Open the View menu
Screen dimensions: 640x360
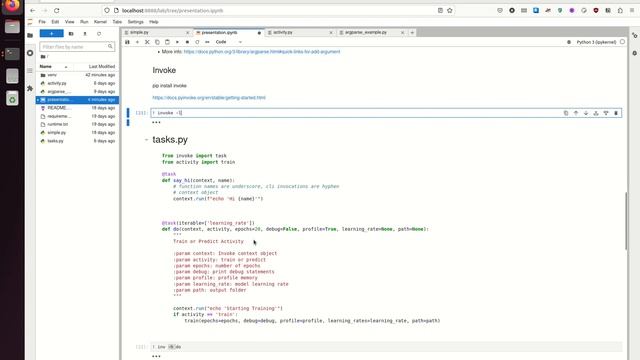tap(70, 22)
